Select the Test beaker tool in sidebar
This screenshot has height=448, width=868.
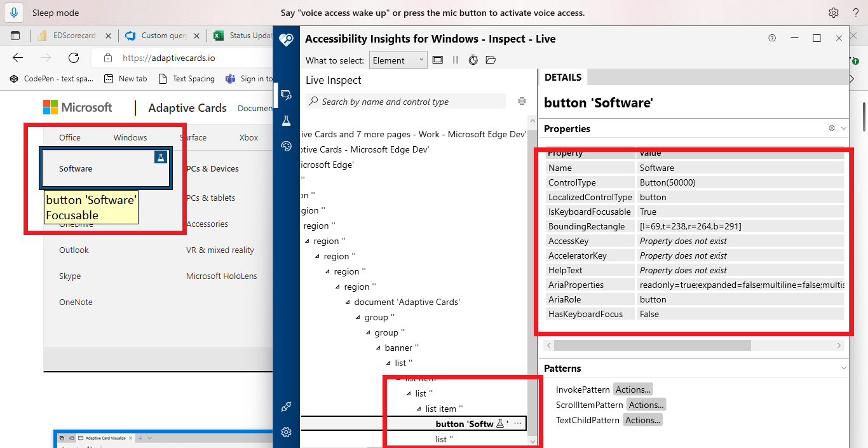(x=286, y=120)
